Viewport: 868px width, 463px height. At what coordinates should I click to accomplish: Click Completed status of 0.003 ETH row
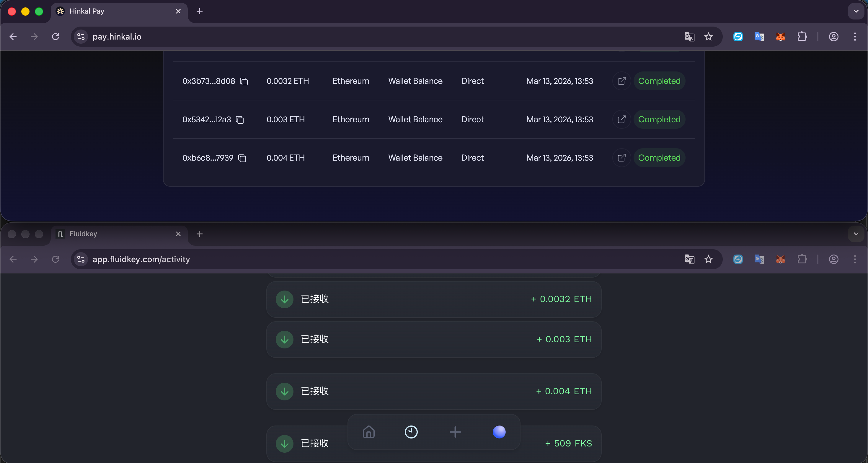(x=659, y=120)
